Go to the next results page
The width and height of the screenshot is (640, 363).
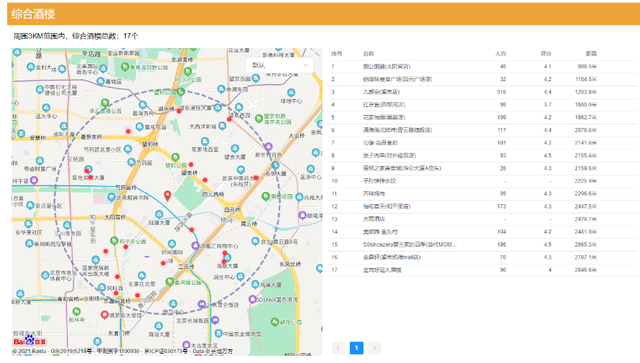pyautogui.click(x=374, y=348)
